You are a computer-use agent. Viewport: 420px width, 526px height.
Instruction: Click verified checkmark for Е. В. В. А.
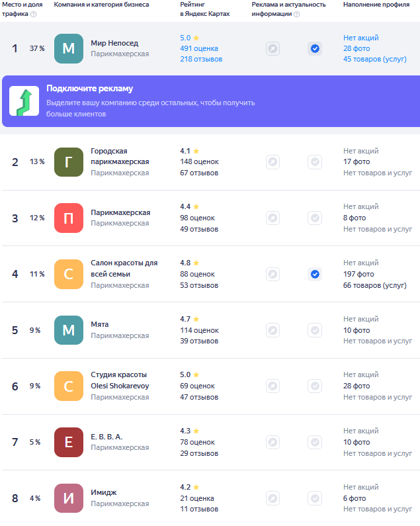pyautogui.click(x=315, y=442)
